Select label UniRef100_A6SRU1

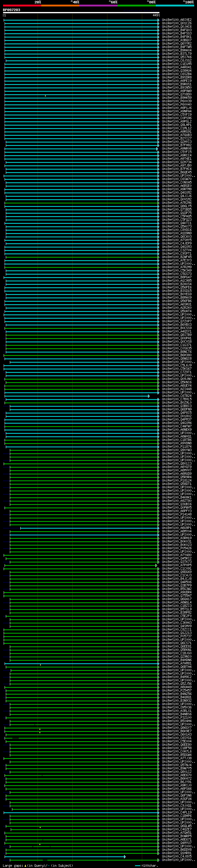click(176, 304)
